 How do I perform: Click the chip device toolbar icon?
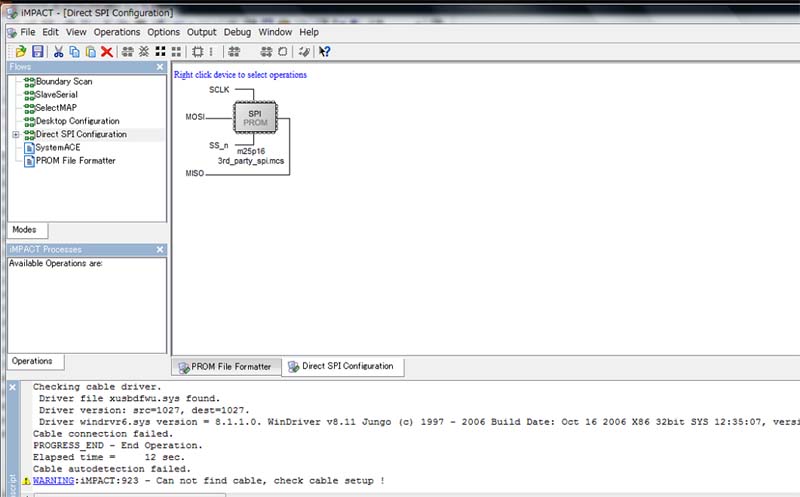point(197,52)
